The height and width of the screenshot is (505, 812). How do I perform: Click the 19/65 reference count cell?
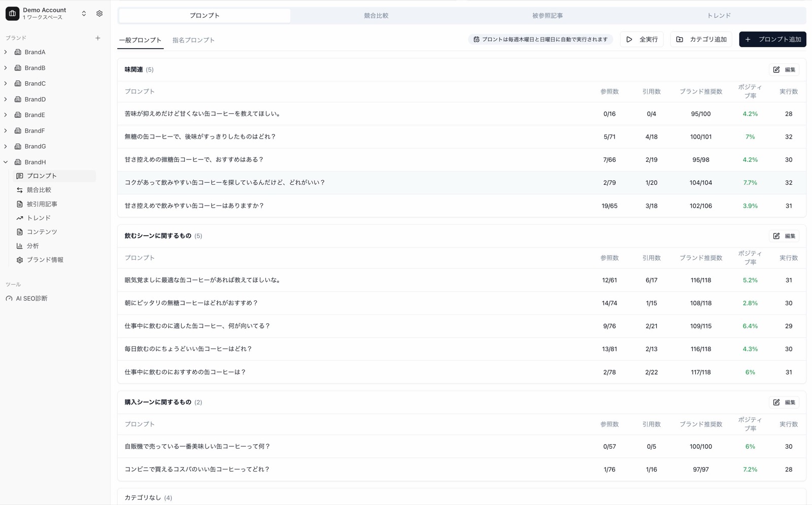[610, 206]
